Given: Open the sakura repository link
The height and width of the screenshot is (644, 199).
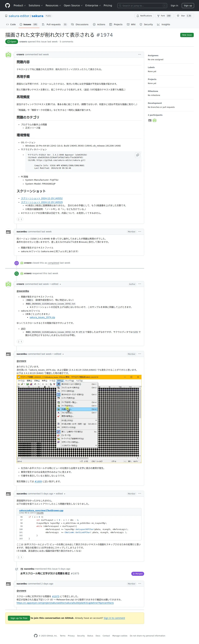Looking at the screenshot, I should click(x=37, y=16).
